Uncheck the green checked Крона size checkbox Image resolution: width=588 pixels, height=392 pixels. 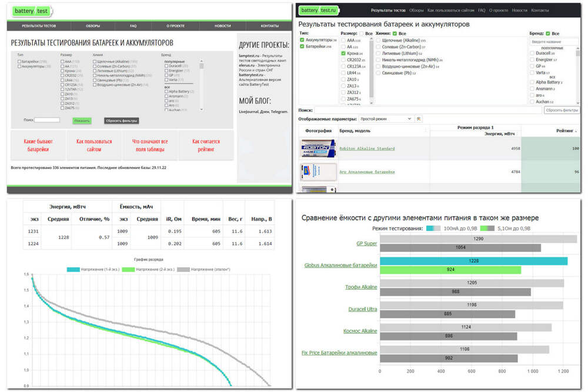pos(343,54)
